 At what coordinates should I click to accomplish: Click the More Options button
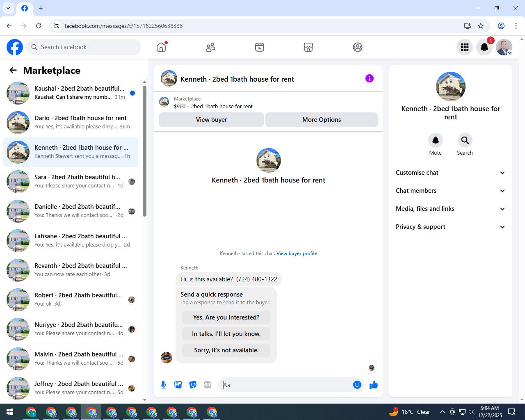[322, 120]
